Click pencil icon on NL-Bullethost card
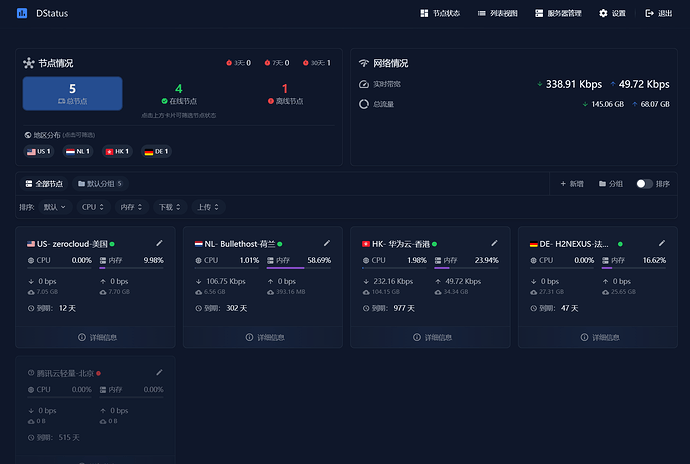This screenshot has height=464, width=690. [x=327, y=243]
